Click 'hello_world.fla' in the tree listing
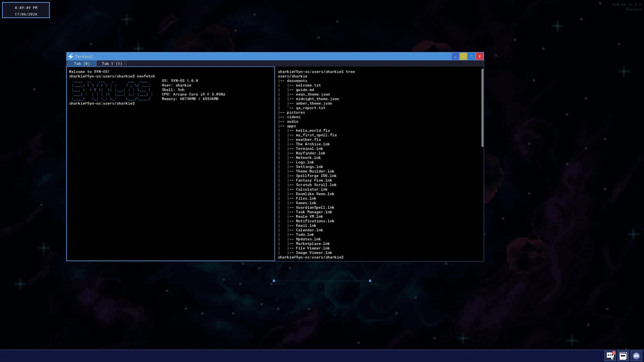Viewport: 644px width, 362px height. (313, 130)
